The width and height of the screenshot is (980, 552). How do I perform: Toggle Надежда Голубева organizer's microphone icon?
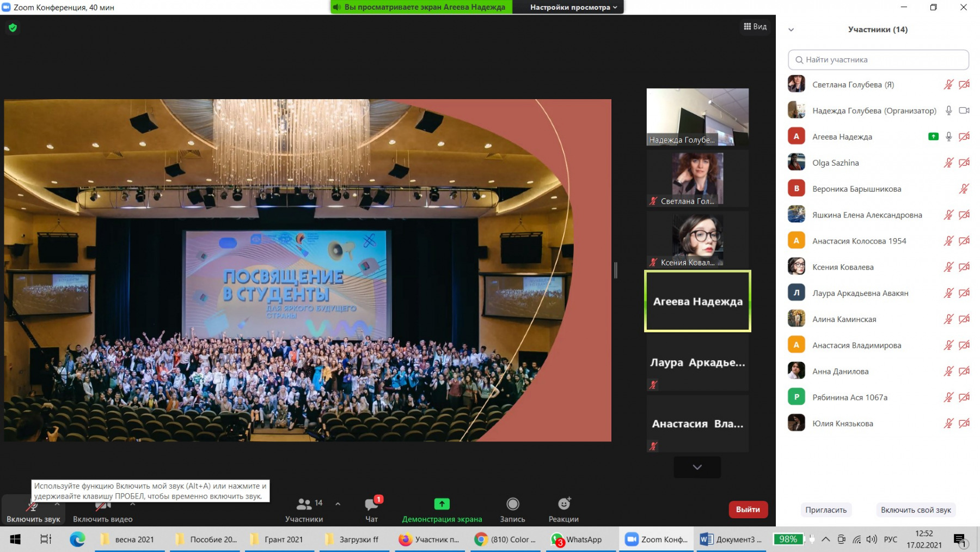point(948,111)
